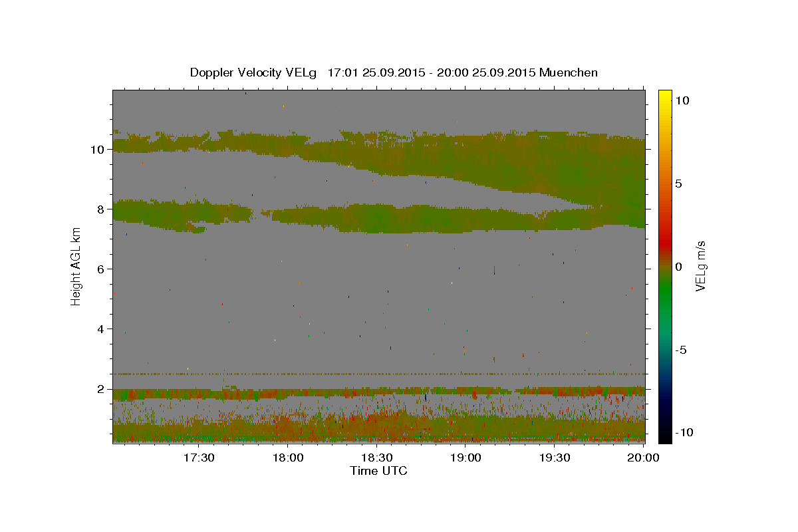
Task: Click the height axis label 10
Action: (97, 149)
